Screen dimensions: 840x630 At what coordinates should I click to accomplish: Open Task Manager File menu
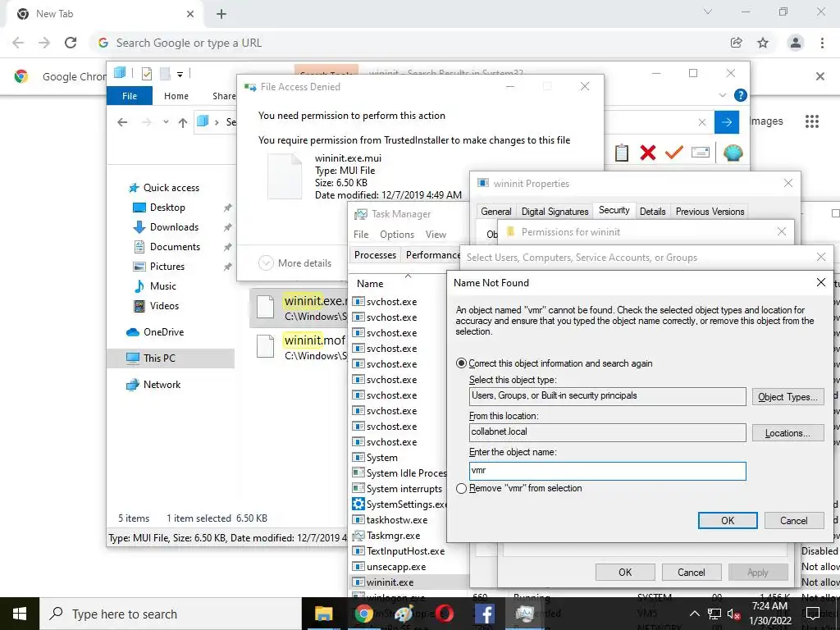tap(361, 235)
